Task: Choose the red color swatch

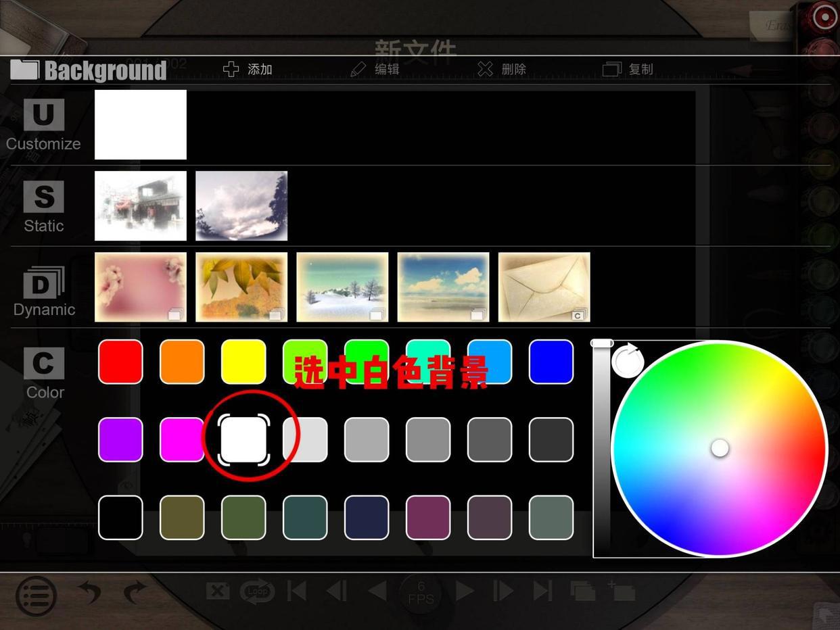Action: [x=120, y=362]
